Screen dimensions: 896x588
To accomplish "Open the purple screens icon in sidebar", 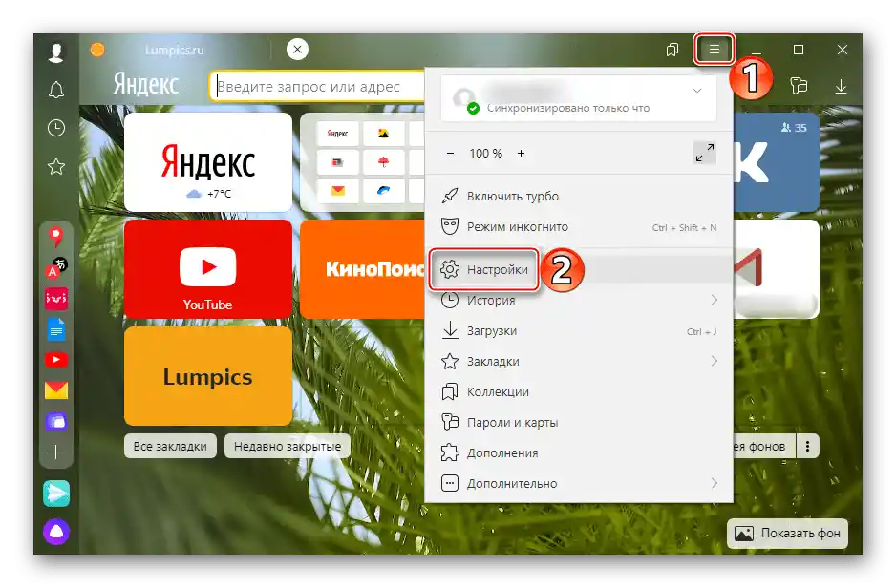I will click(56, 421).
